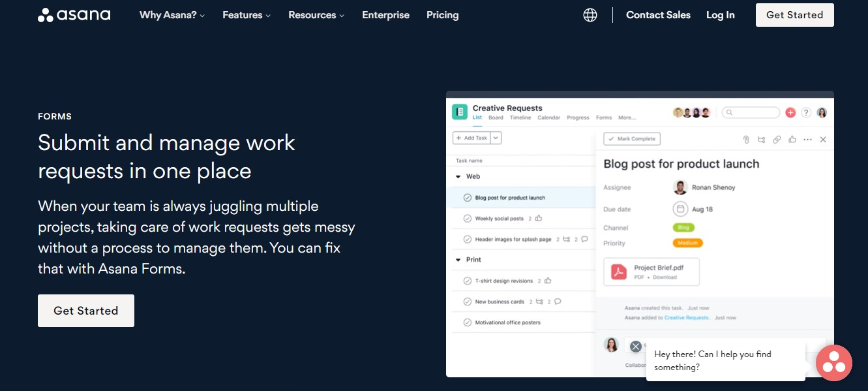
Task: Click the search field in mockup
Action: (751, 112)
